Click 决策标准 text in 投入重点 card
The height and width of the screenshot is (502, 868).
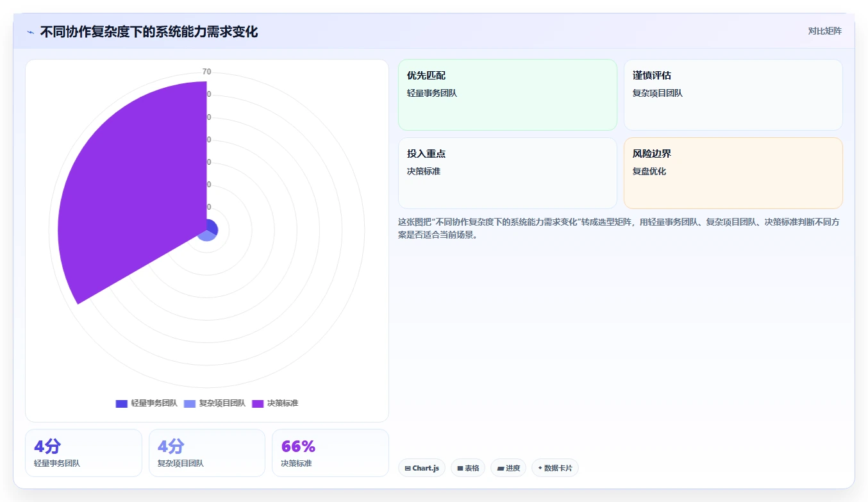click(424, 171)
